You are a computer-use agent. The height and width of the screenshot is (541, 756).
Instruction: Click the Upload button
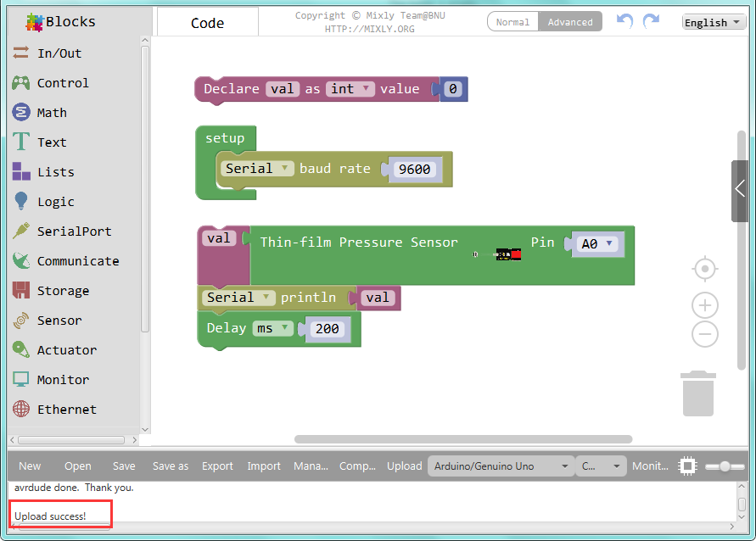point(404,466)
